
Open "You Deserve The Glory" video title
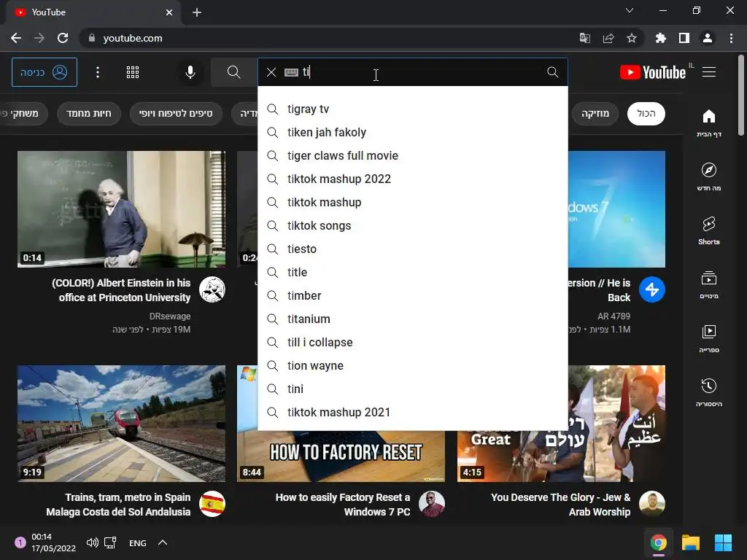coord(561,505)
